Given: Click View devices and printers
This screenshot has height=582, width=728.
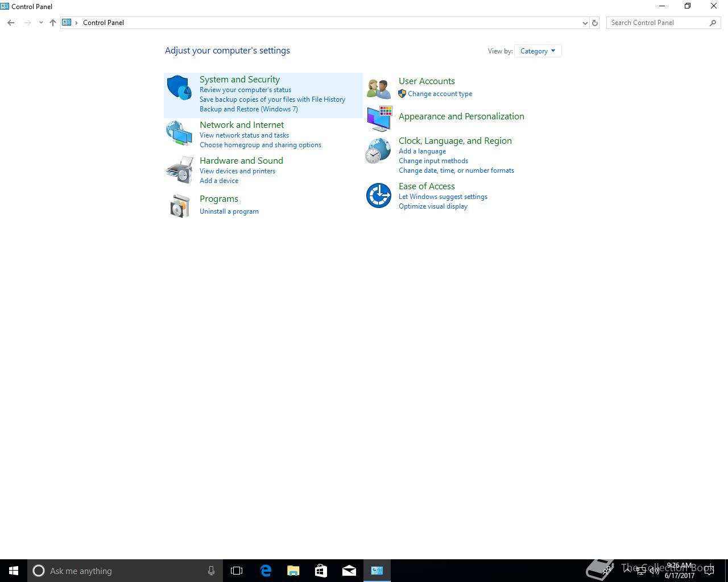Looking at the screenshot, I should (237, 171).
